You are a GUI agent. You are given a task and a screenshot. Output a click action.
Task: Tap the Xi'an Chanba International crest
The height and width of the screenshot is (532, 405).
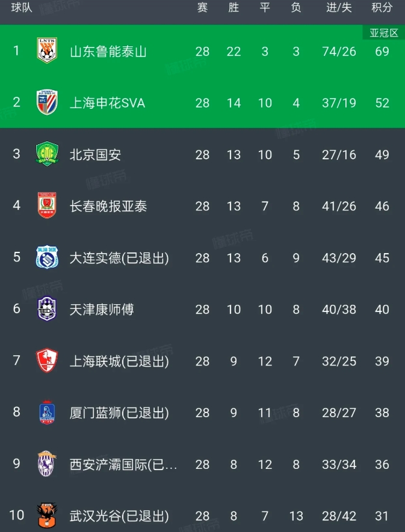point(47,464)
